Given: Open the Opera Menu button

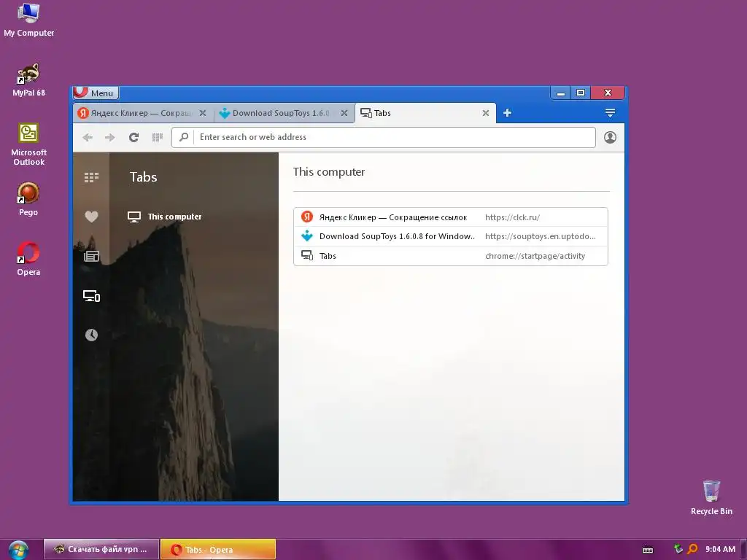Looking at the screenshot, I should click(x=96, y=93).
